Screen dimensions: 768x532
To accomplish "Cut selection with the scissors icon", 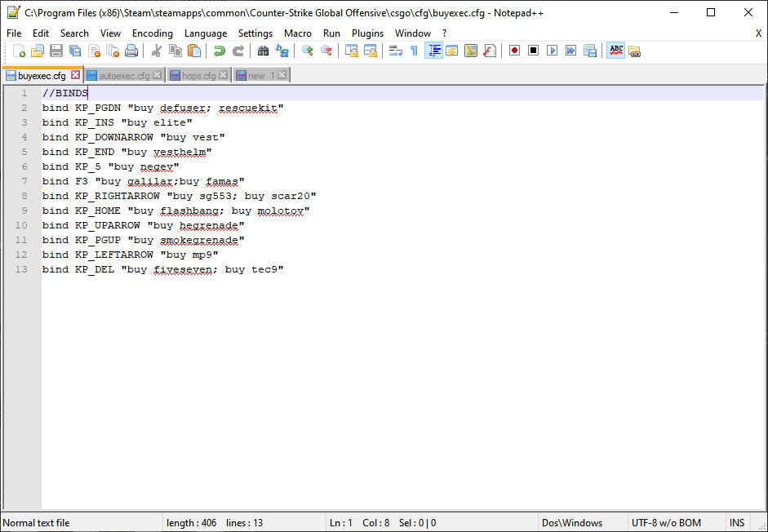I will click(156, 51).
